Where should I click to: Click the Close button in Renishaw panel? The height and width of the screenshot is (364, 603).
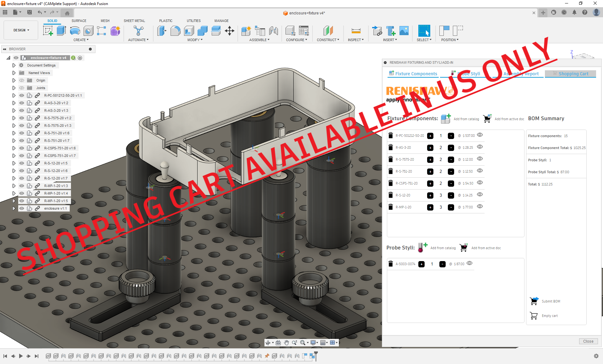[x=588, y=341]
